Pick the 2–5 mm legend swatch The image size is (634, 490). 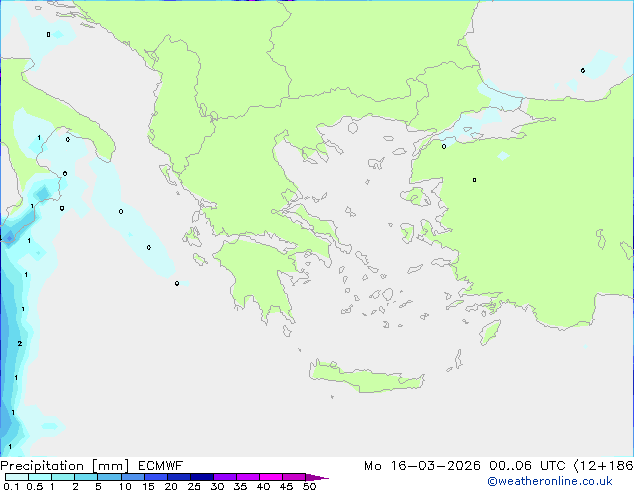point(86,477)
